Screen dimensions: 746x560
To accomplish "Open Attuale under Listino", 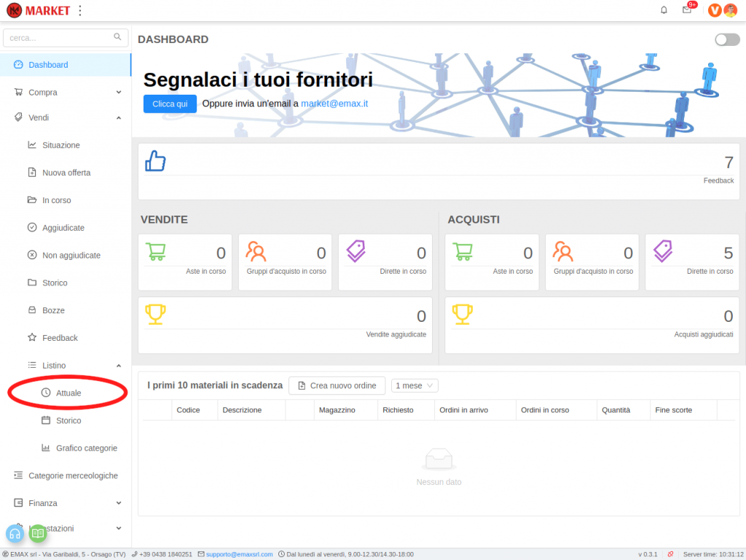I will point(68,393).
